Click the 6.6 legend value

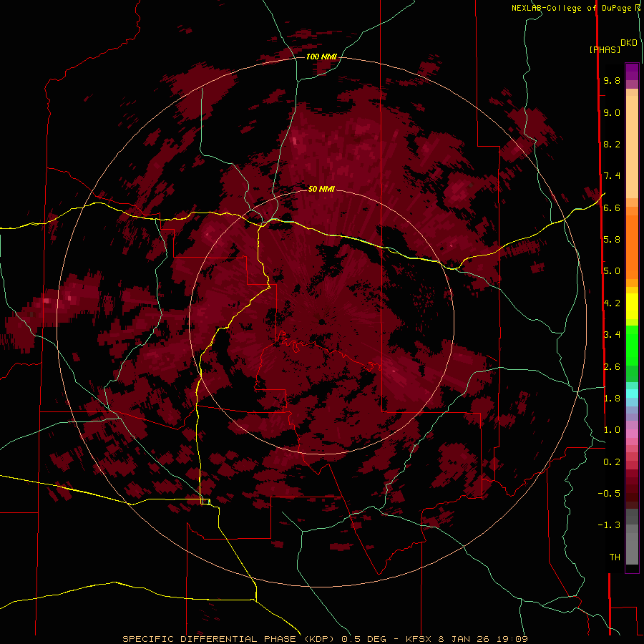pyautogui.click(x=612, y=208)
